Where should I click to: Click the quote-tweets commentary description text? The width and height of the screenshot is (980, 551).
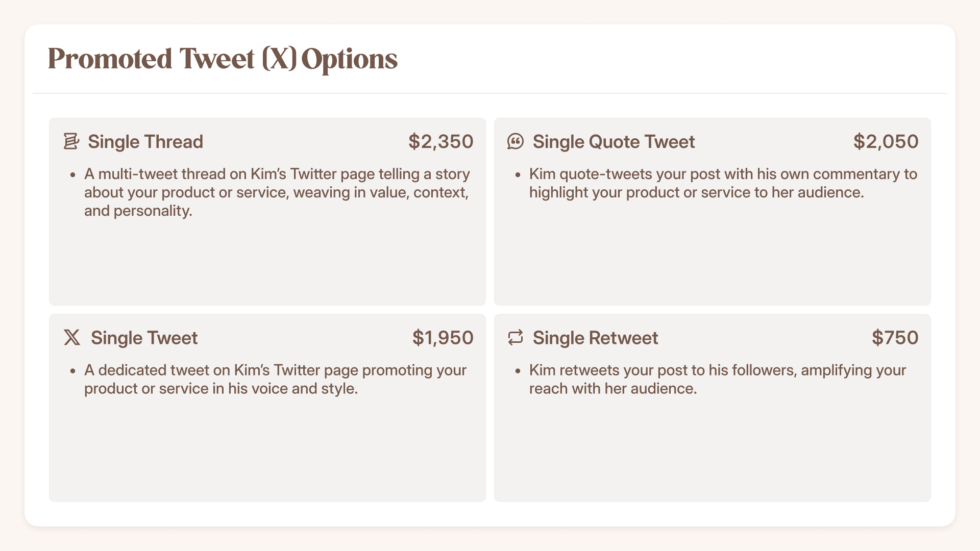point(723,183)
